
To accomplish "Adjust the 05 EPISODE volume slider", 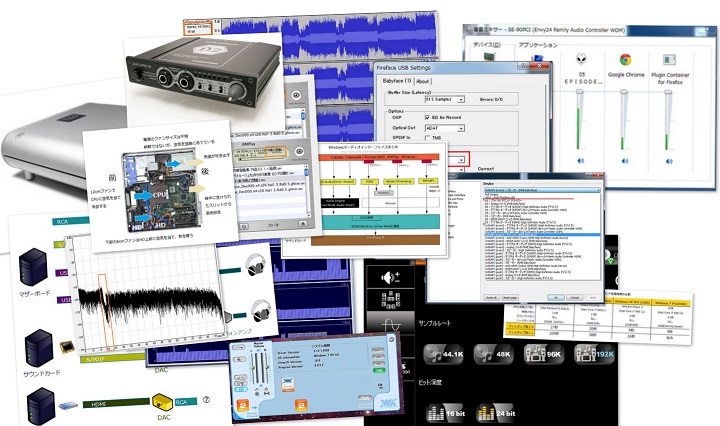I will pyautogui.click(x=579, y=120).
